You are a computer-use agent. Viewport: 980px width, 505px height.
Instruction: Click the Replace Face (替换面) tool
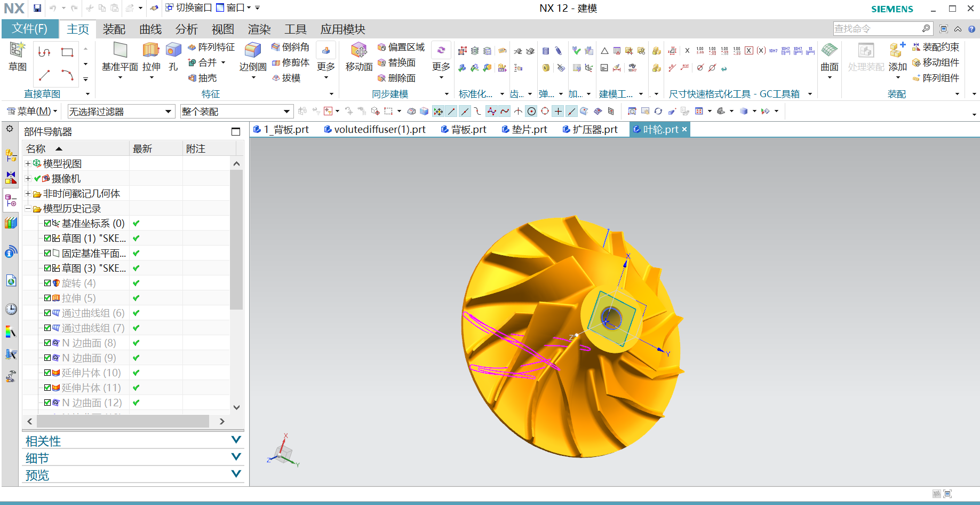click(396, 62)
